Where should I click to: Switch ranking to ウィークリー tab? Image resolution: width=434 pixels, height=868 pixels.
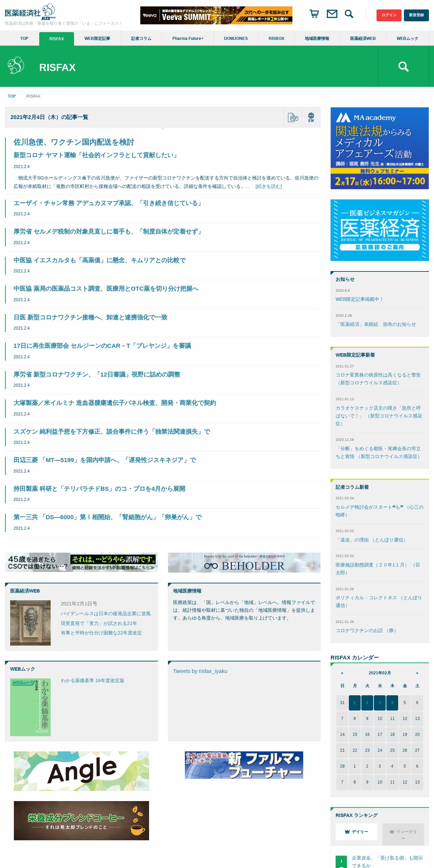(x=403, y=834)
